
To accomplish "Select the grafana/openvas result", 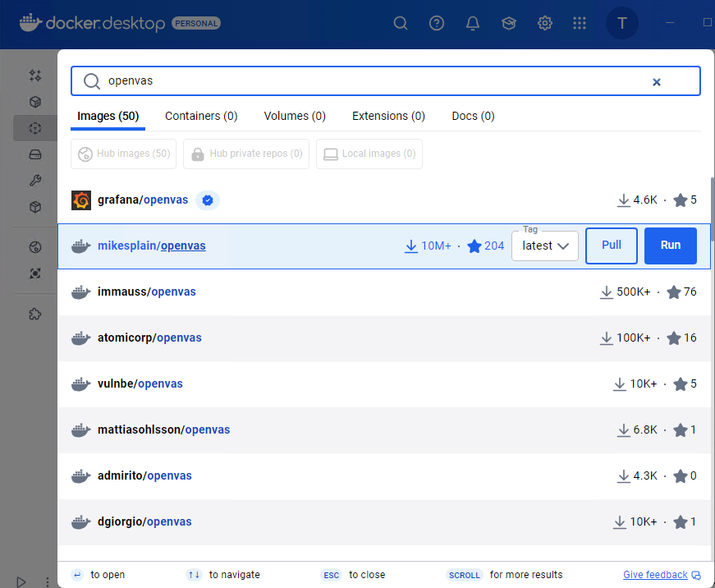I will 383,200.
